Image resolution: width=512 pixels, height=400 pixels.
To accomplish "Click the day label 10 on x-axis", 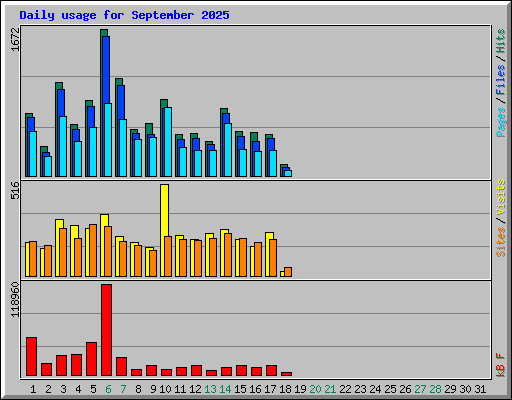I will [165, 389].
